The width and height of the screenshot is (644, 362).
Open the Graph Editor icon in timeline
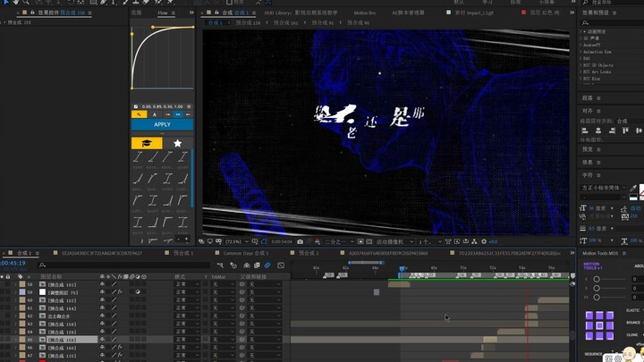point(281,265)
